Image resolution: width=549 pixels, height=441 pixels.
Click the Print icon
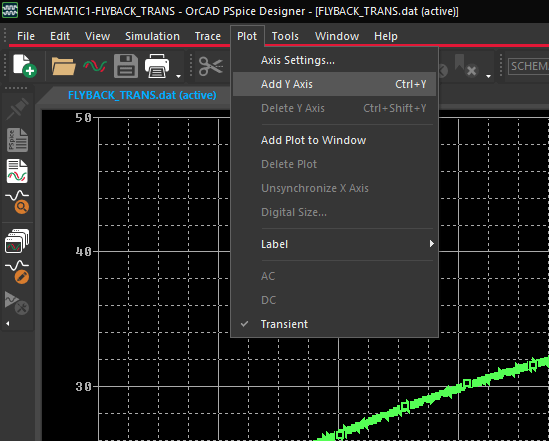click(x=157, y=66)
